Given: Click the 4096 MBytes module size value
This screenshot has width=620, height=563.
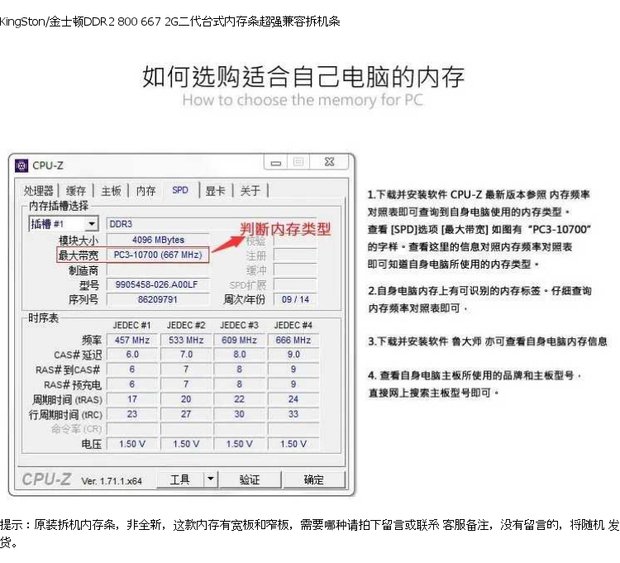Looking at the screenshot, I should (158, 240).
